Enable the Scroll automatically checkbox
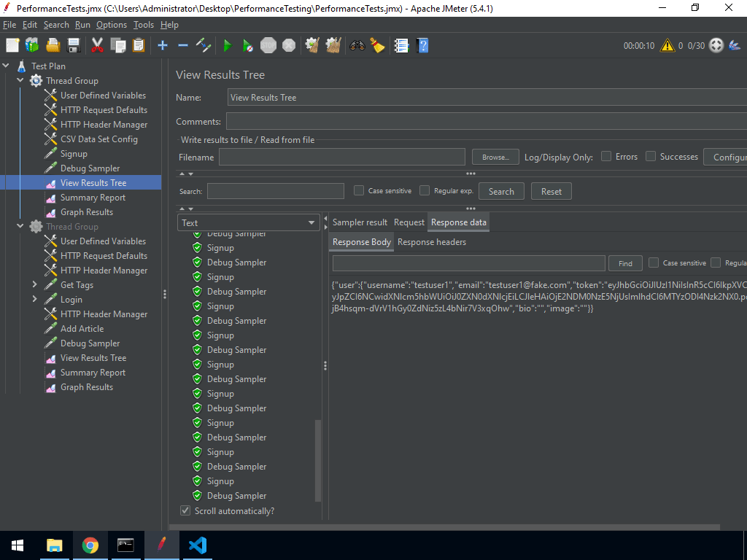Screen dimensions: 747x560 click(185, 510)
